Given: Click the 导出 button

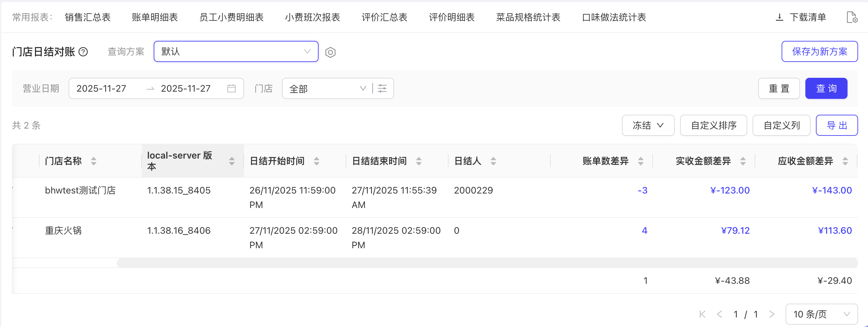Looking at the screenshot, I should (837, 125).
